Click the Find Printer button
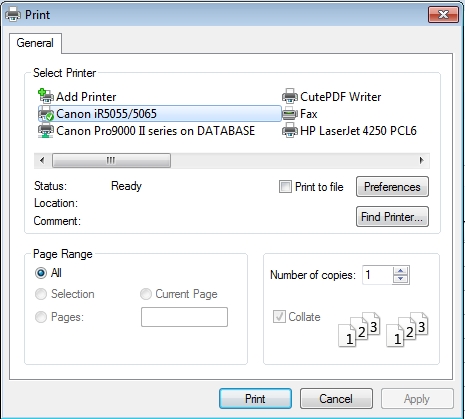 coord(392,217)
